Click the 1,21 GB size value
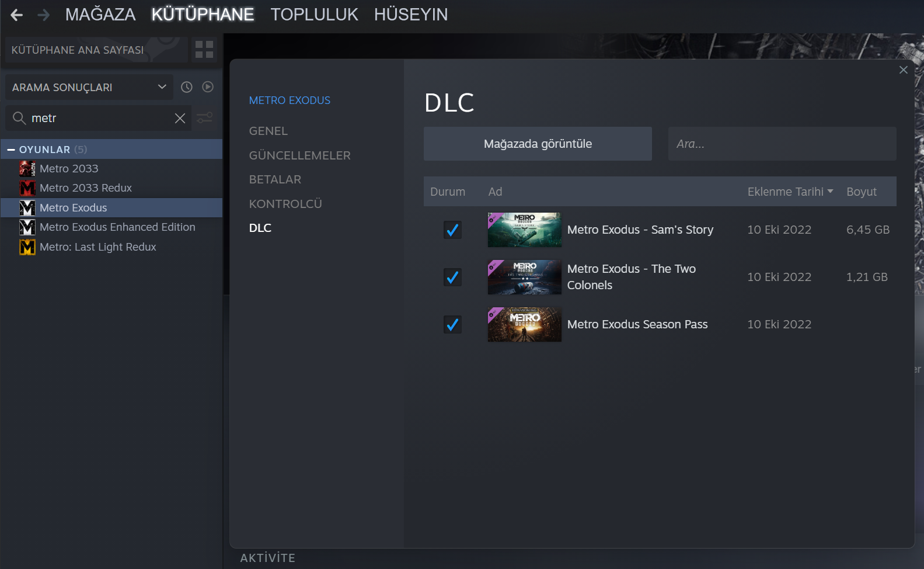The height and width of the screenshot is (569, 924). click(x=867, y=277)
